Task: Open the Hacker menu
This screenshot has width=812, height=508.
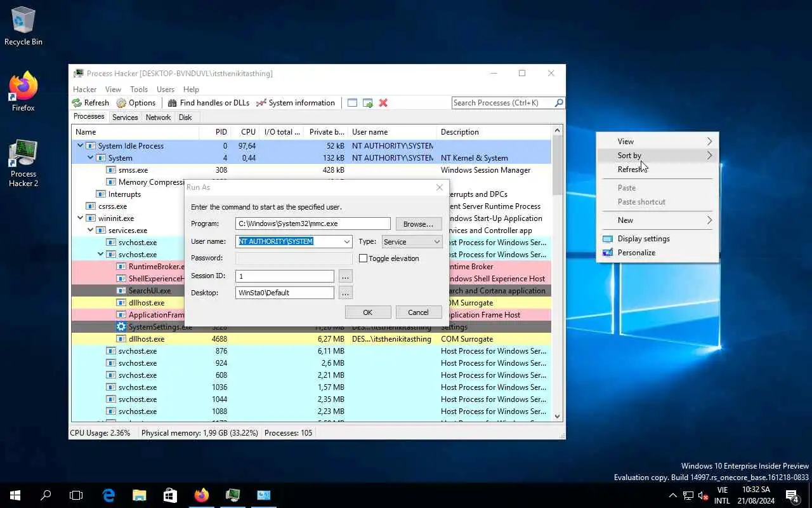Action: pos(84,90)
